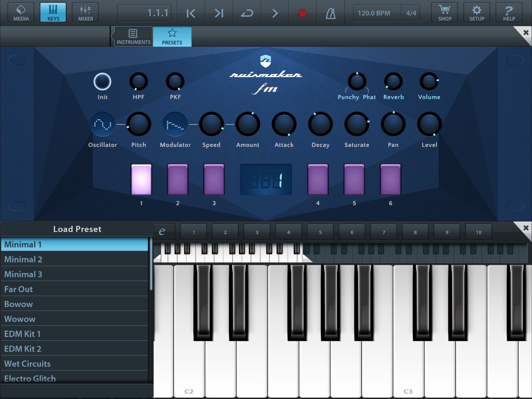Switch to the PRESETS tab
The height and width of the screenshot is (399, 532).
[x=172, y=36]
